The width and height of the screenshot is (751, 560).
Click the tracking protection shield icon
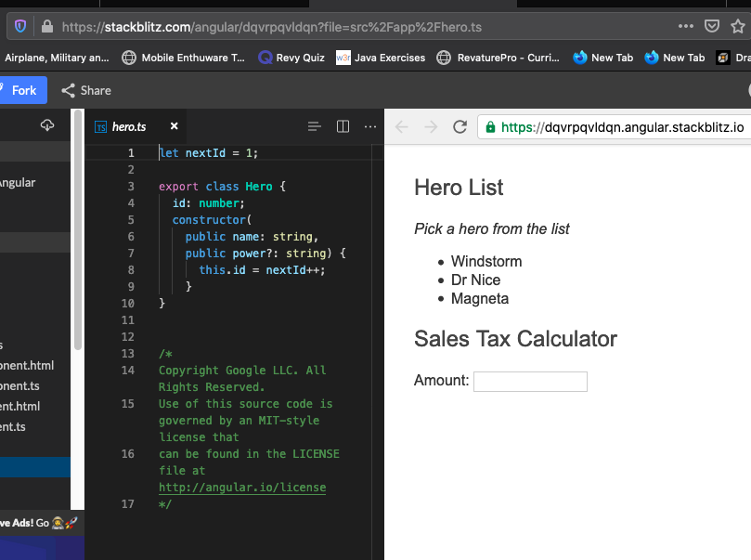(x=20, y=26)
